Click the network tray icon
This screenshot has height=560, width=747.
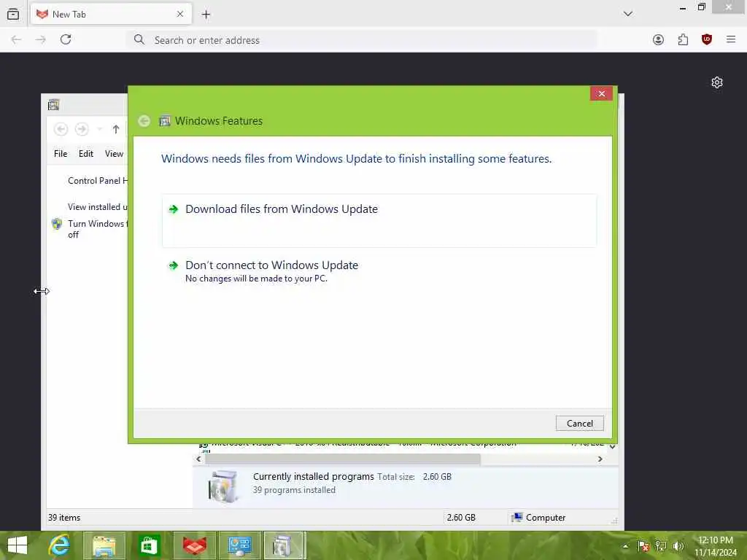(661, 546)
